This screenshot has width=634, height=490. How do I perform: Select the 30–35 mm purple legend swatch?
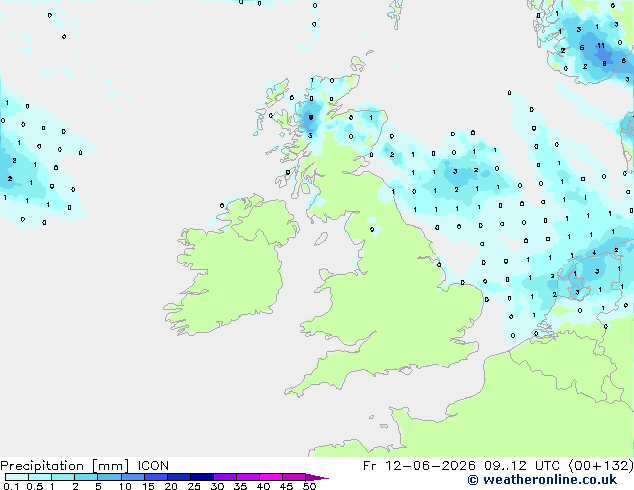224,477
